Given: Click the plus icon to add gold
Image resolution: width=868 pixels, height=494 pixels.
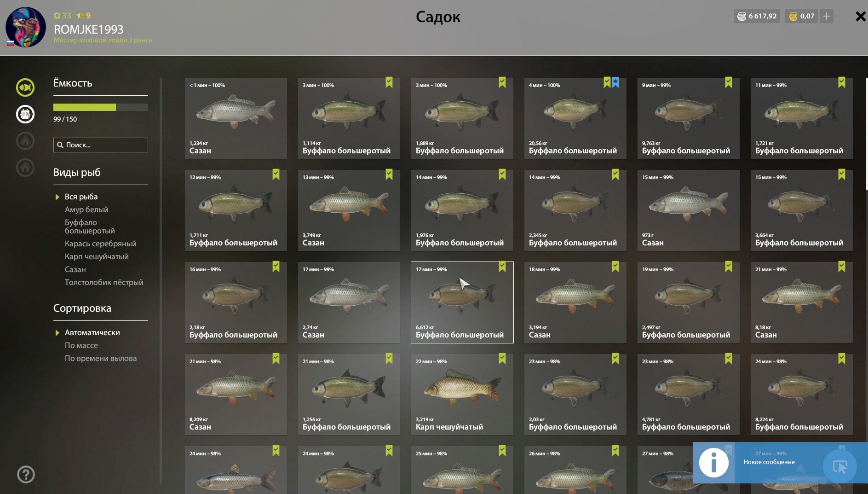Looking at the screenshot, I should tap(827, 16).
